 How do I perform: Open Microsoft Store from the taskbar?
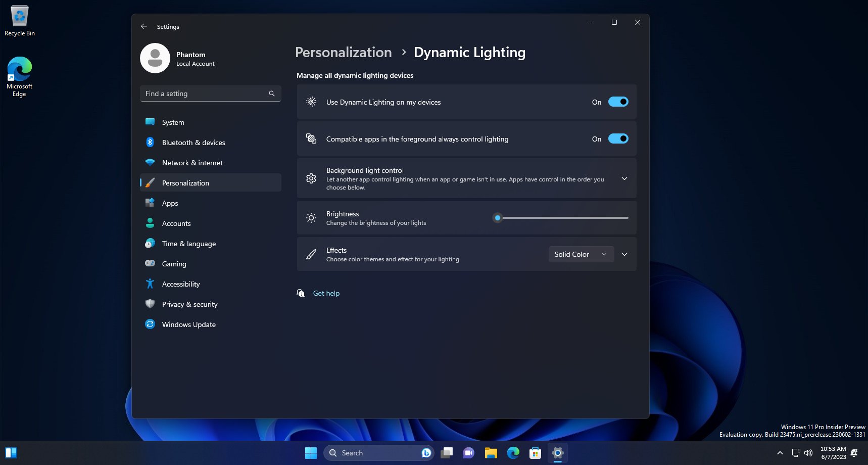click(536, 453)
